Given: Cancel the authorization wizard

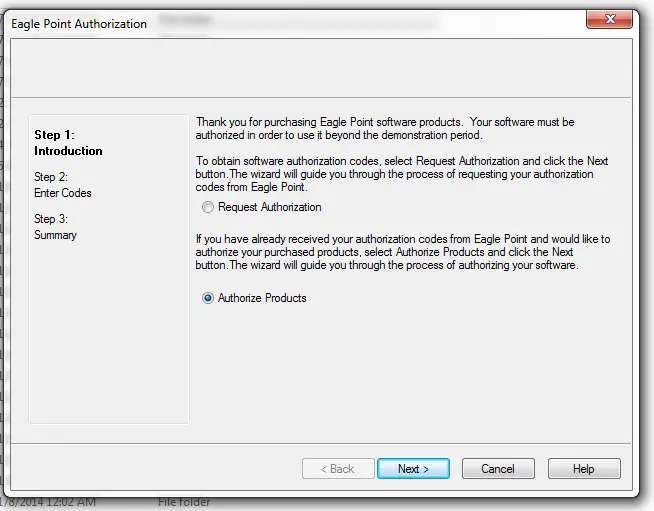Looking at the screenshot, I should [x=498, y=468].
